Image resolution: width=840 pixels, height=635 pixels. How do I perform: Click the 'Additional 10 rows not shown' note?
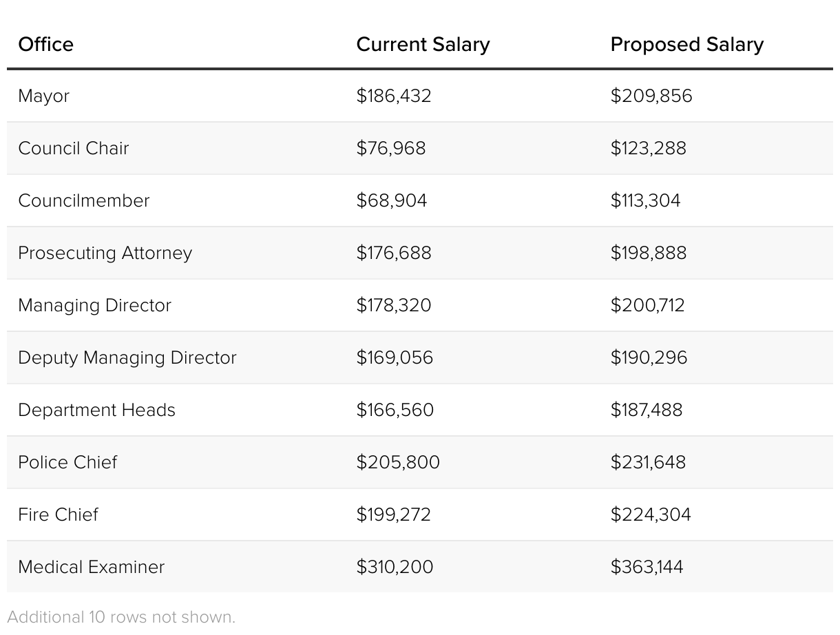coord(121,616)
